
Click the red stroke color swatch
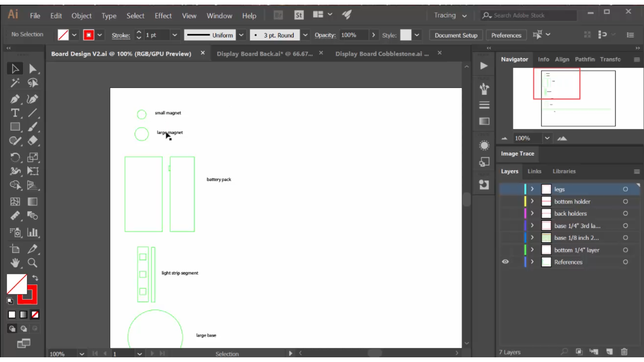coord(89,35)
